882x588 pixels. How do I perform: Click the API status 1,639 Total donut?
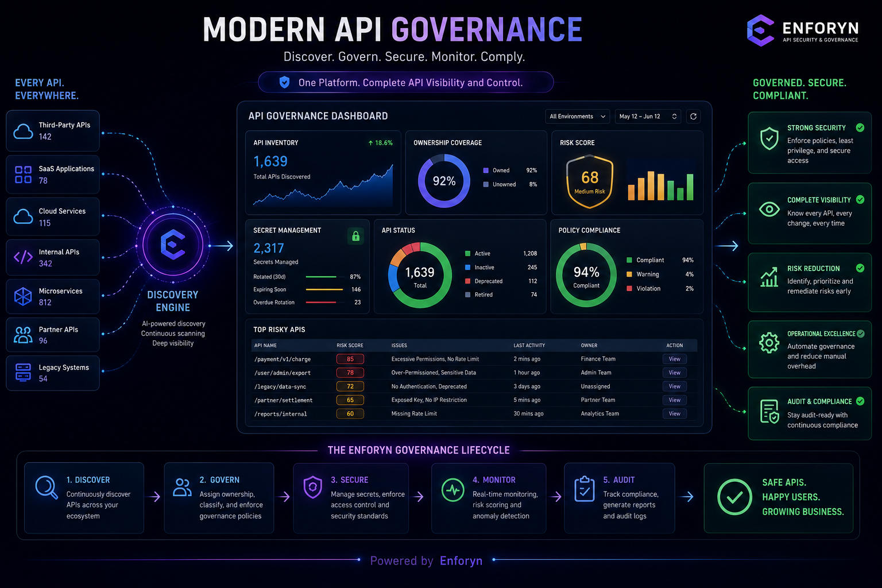coord(420,275)
